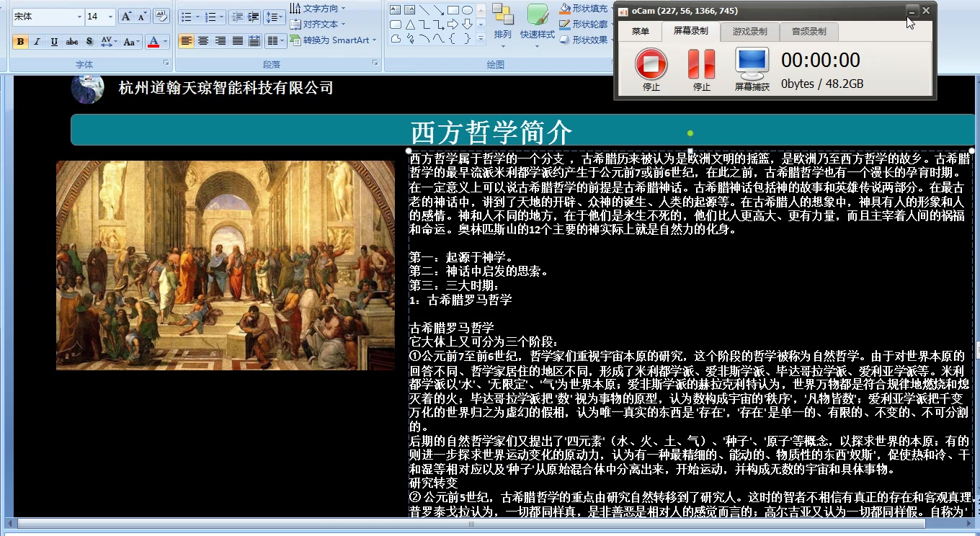
Task: Click the red font color swatch
Action: [153, 42]
